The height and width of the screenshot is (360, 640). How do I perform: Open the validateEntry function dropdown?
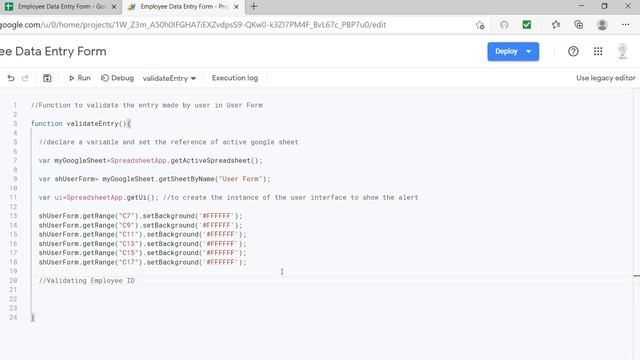pos(169,78)
